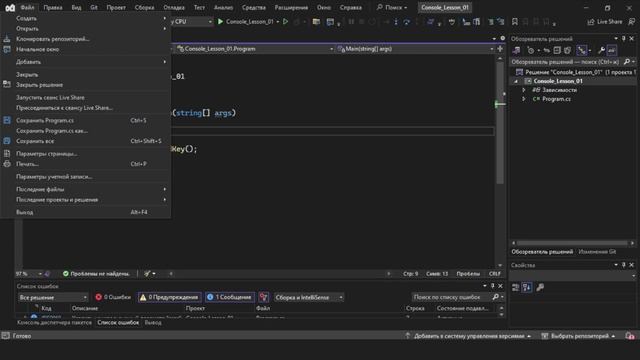Click the Solution Explorer horizontal scrollbar
This screenshot has width=640, height=360.
point(573,243)
